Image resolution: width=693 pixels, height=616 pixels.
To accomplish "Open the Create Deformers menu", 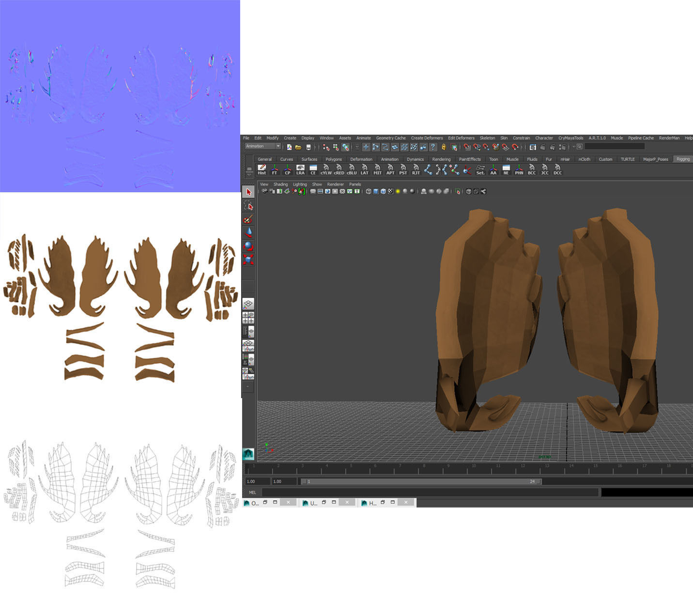I will click(x=427, y=138).
